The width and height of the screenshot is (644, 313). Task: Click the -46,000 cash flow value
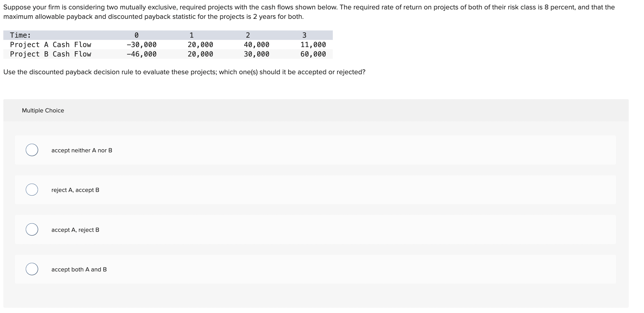coord(142,54)
